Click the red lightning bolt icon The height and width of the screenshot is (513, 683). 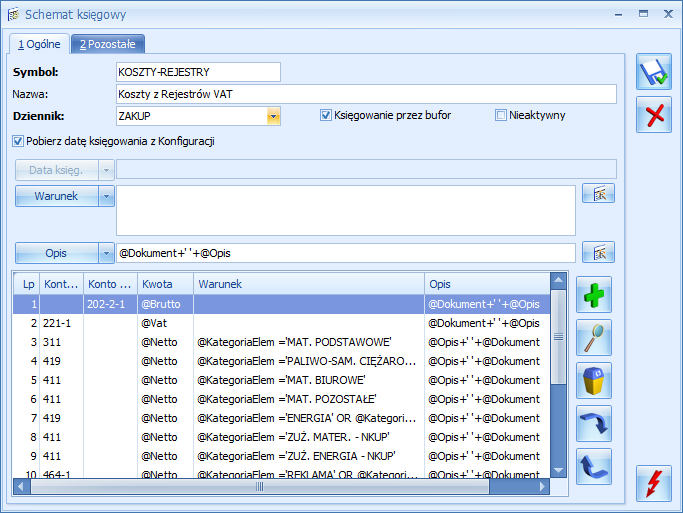click(654, 483)
